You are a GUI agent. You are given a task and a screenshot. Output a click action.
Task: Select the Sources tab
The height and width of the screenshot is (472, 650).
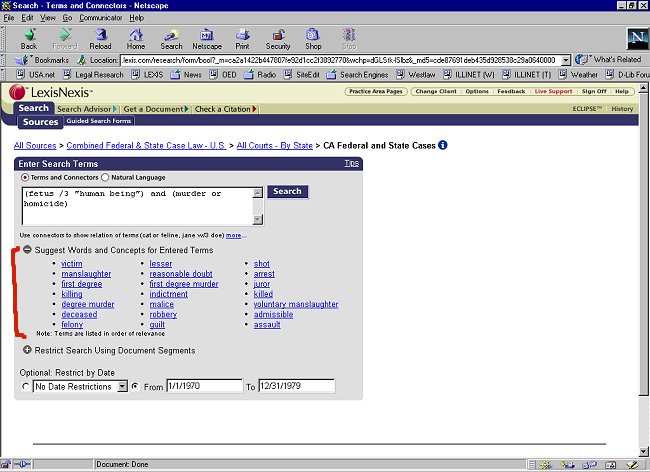[40, 122]
